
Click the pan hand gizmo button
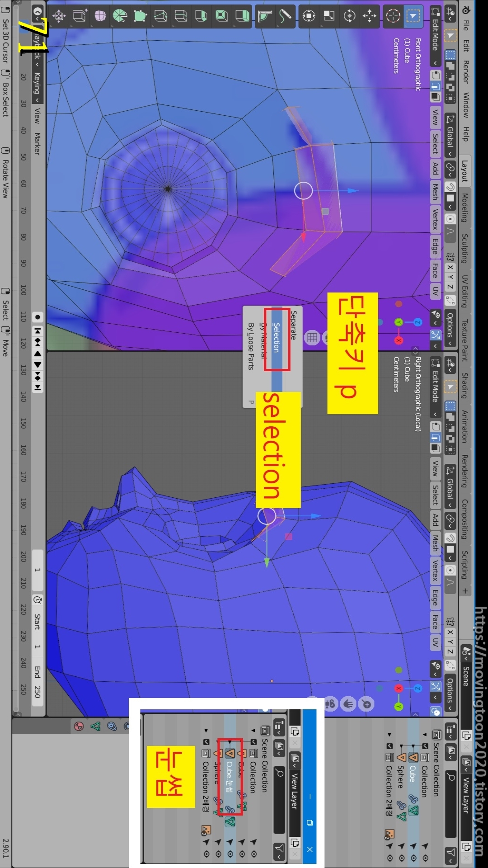point(348,704)
